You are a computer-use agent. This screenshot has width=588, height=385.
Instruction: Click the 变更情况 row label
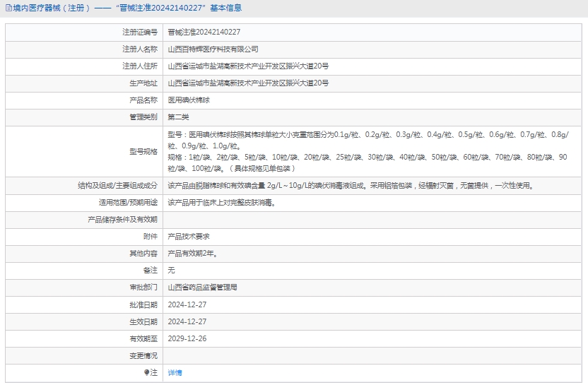point(143,355)
